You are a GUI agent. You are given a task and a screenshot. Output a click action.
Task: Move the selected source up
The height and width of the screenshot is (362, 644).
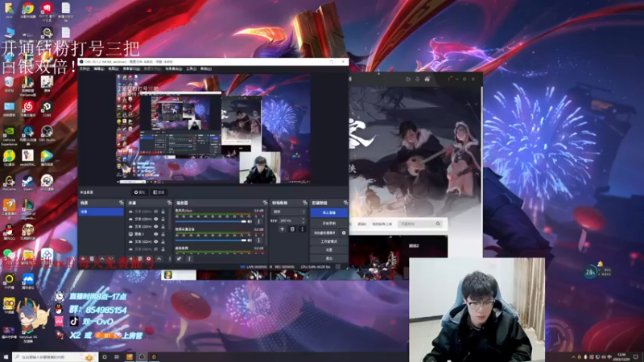point(159,258)
